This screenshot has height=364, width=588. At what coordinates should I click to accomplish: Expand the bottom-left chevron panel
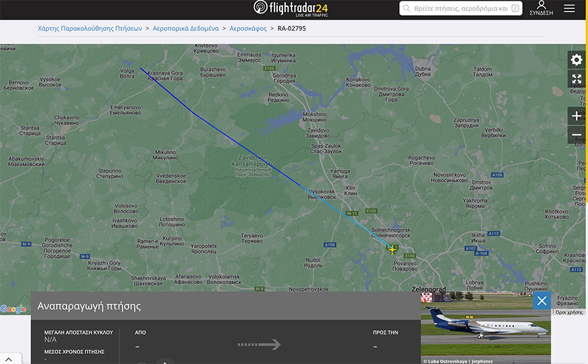9,359
